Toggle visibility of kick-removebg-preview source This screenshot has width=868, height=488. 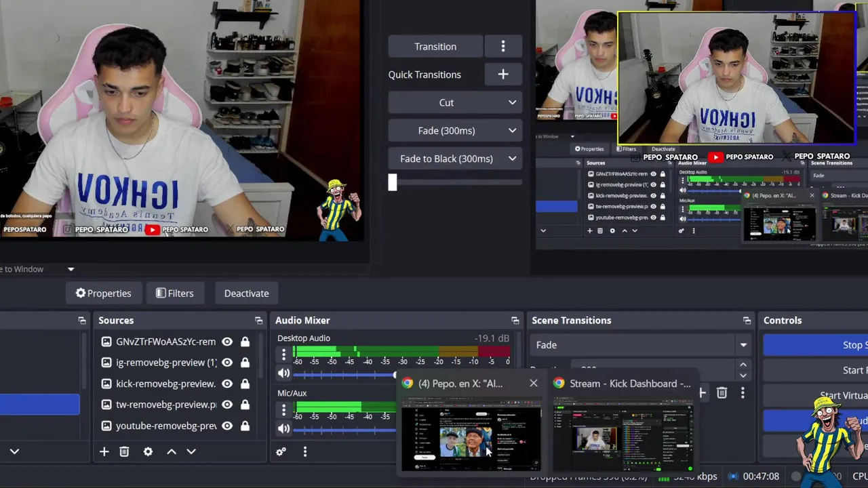pyautogui.click(x=227, y=384)
